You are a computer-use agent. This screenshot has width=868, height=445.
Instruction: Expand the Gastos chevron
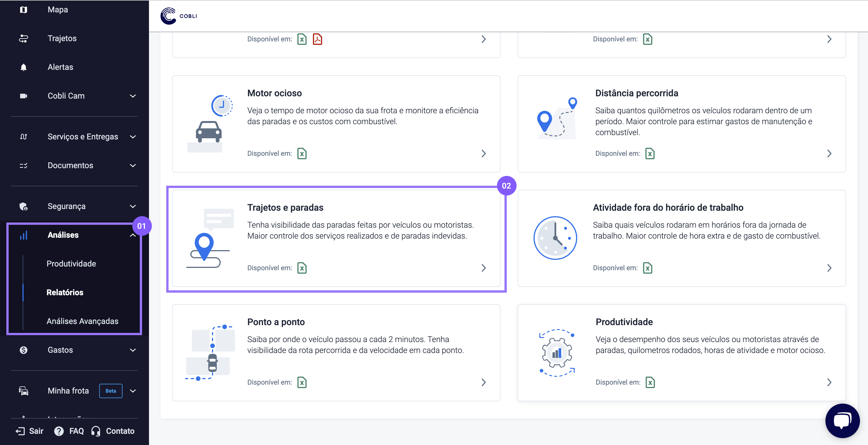[133, 350]
